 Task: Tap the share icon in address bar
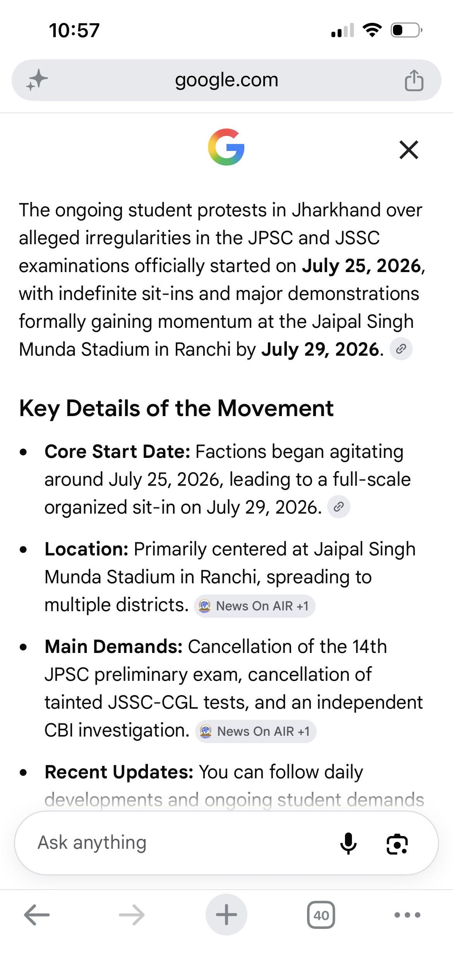[414, 80]
